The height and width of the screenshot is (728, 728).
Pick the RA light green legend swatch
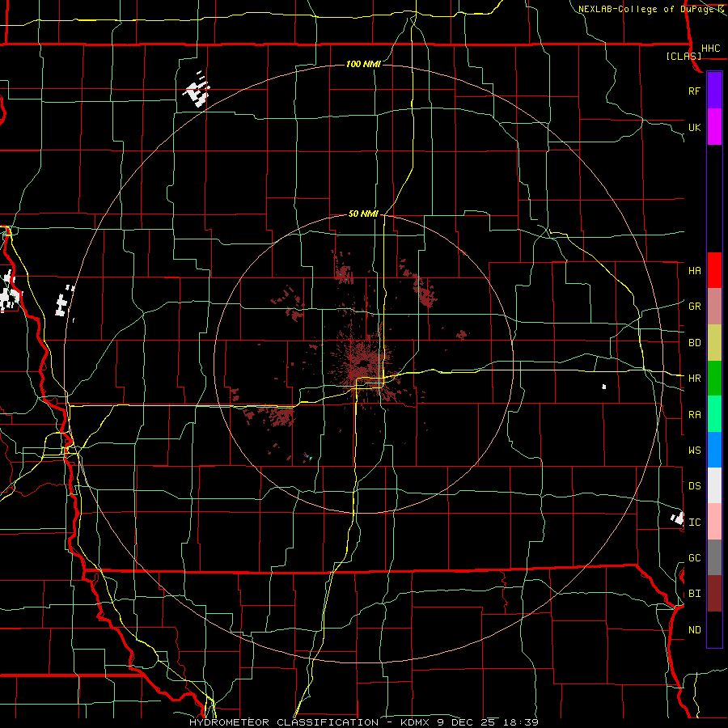(x=714, y=414)
